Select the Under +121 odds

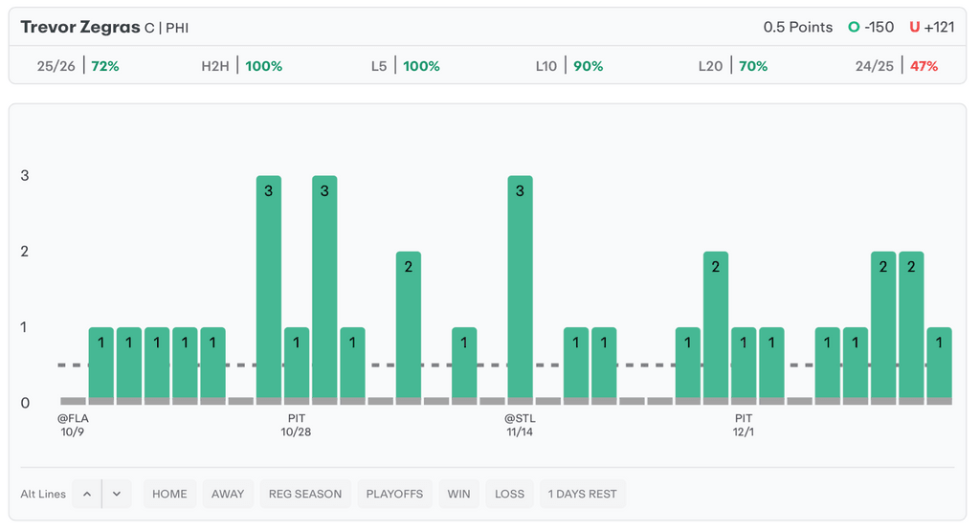coord(932,27)
